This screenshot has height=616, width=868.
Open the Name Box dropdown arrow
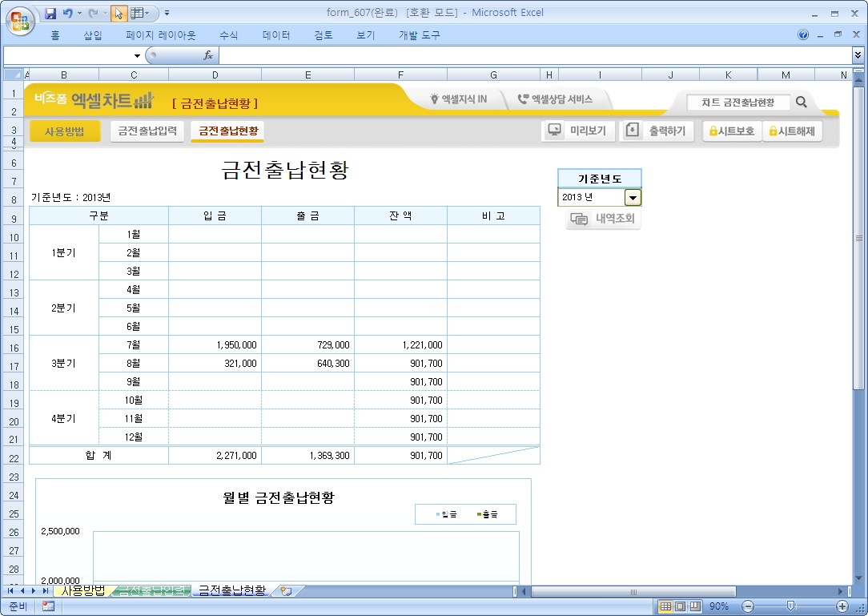137,56
